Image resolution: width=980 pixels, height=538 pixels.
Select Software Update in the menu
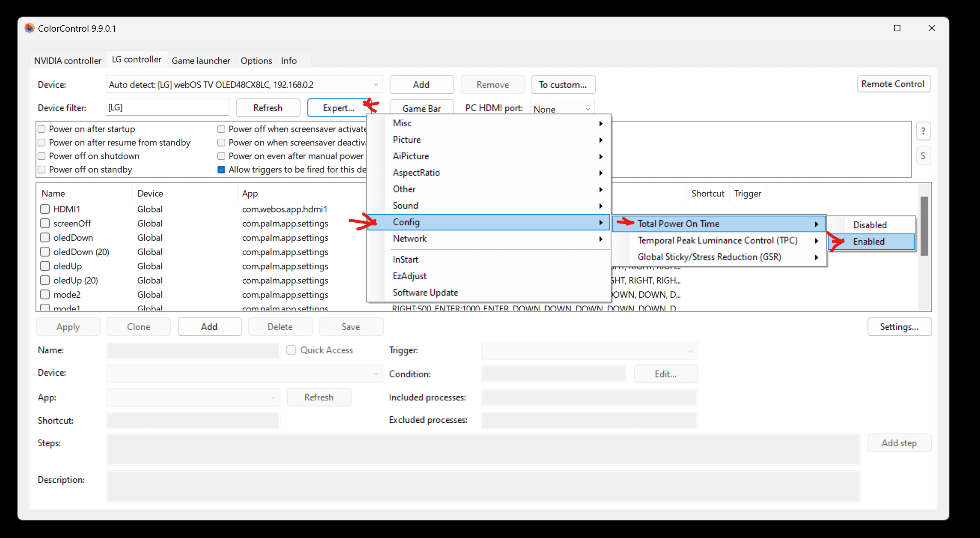pos(488,293)
